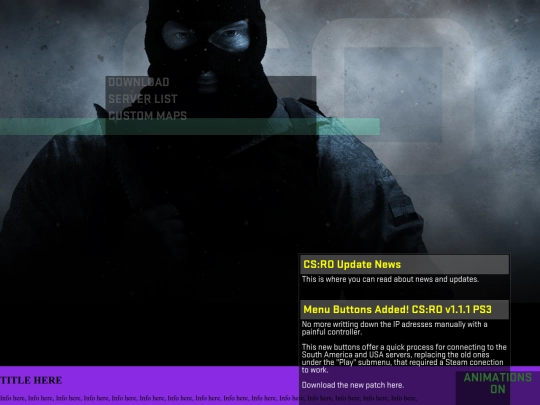Open the DOWNLOAD menu entry

pyautogui.click(x=139, y=82)
